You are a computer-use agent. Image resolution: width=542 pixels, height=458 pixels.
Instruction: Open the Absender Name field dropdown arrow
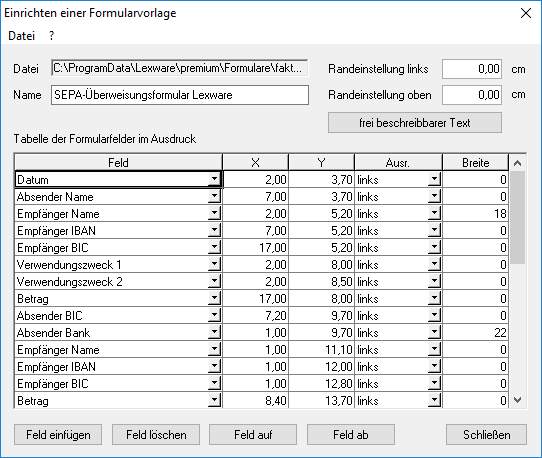pos(214,196)
